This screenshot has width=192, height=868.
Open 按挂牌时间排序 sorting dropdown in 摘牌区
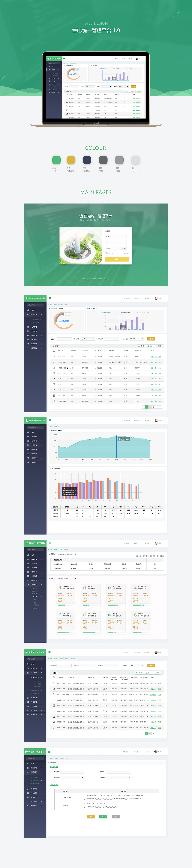(x=67, y=579)
